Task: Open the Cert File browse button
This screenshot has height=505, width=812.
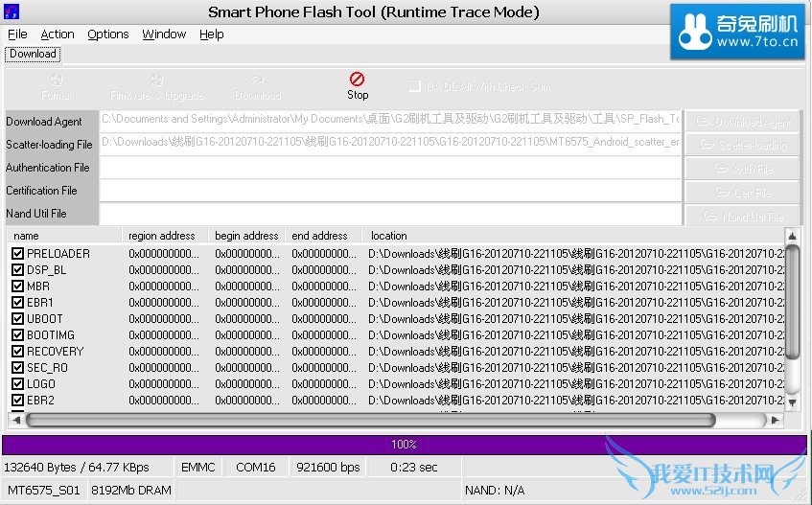Action: coord(742,193)
